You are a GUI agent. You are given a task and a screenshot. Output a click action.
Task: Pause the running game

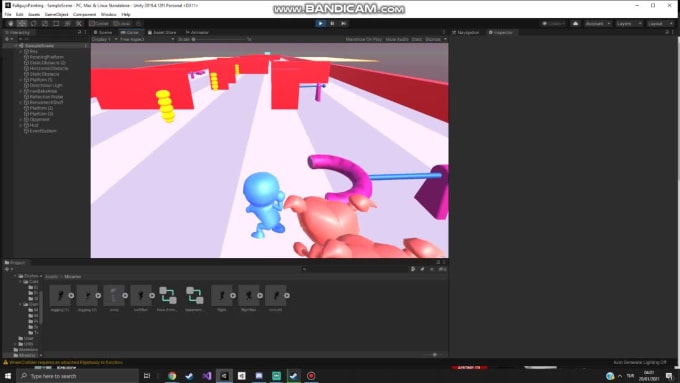coord(332,23)
